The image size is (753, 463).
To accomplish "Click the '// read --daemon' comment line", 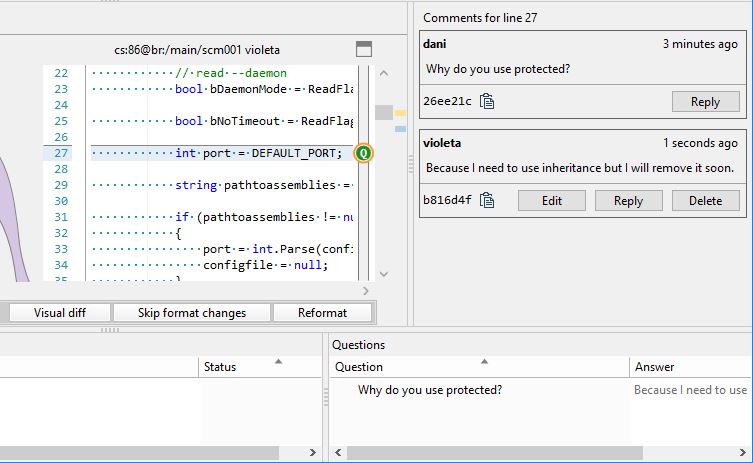I will [x=231, y=73].
